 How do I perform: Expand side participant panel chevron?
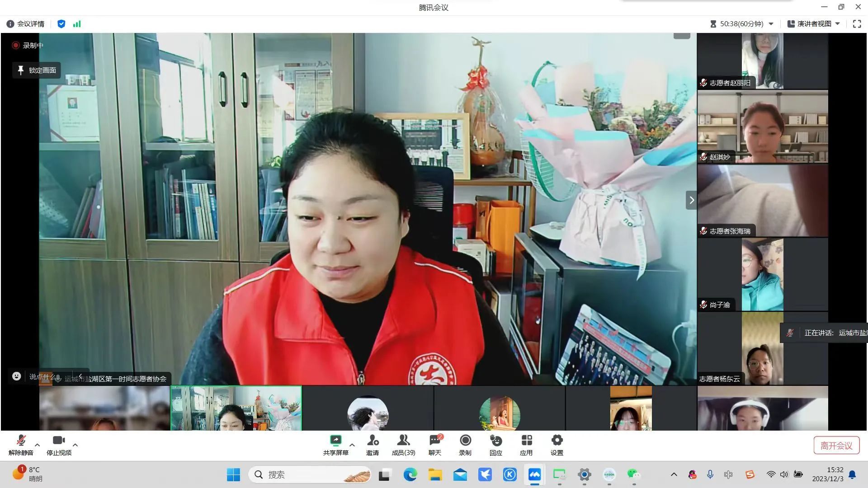point(691,200)
